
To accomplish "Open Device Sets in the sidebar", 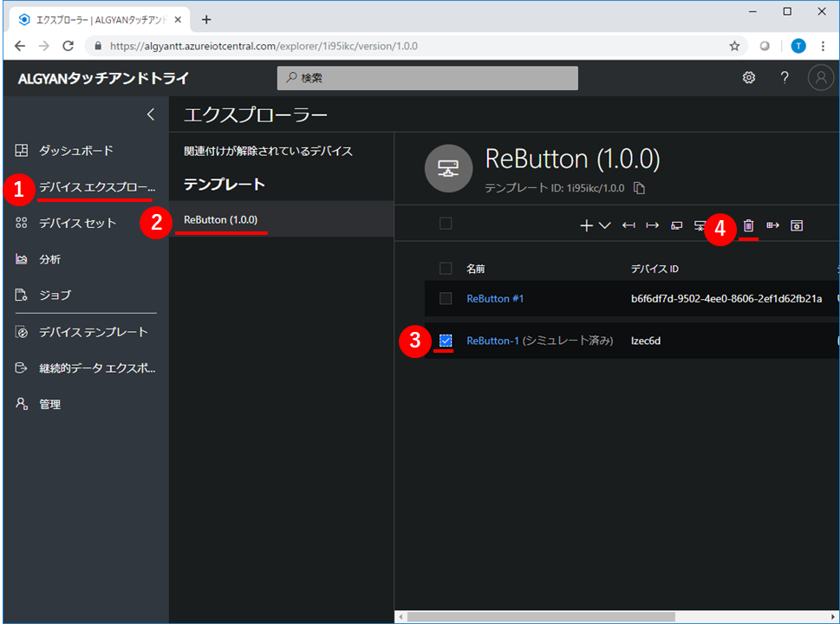I will 77,223.
